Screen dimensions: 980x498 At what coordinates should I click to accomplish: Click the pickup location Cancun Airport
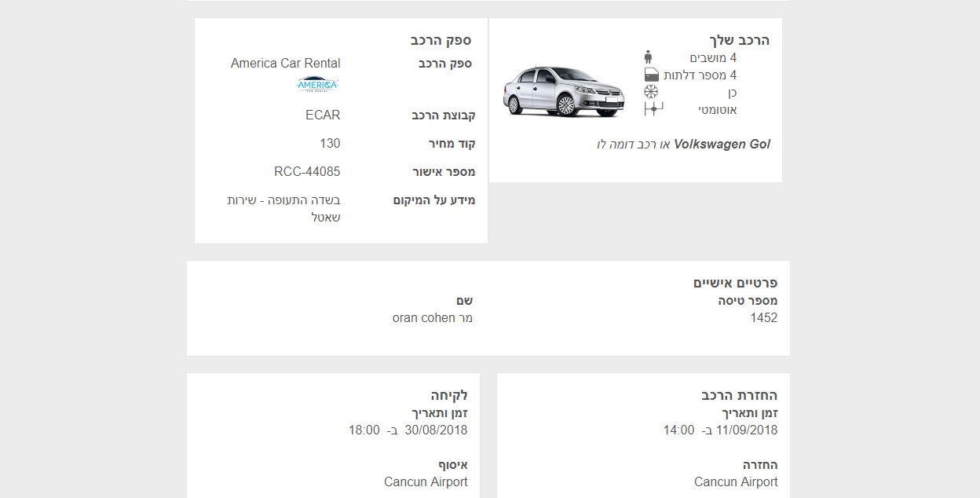point(426,482)
